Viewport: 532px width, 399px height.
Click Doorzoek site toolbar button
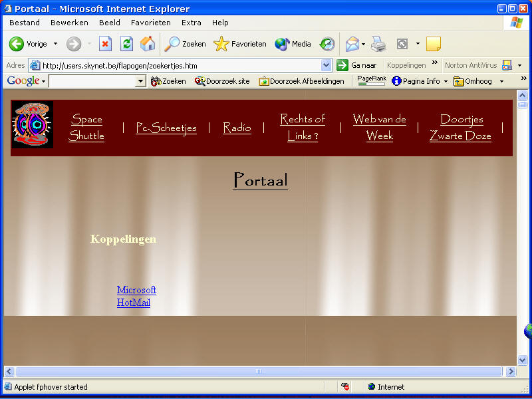pos(222,81)
